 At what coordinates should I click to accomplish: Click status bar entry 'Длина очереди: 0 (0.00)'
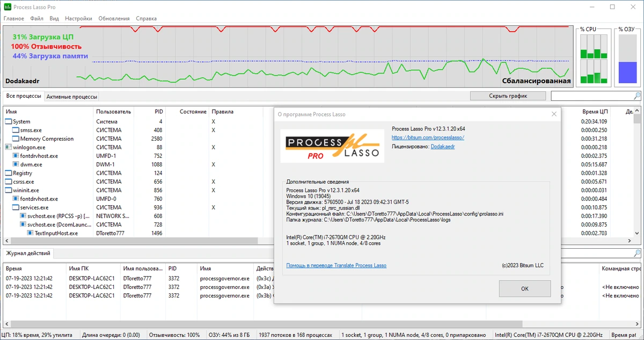[111, 335]
